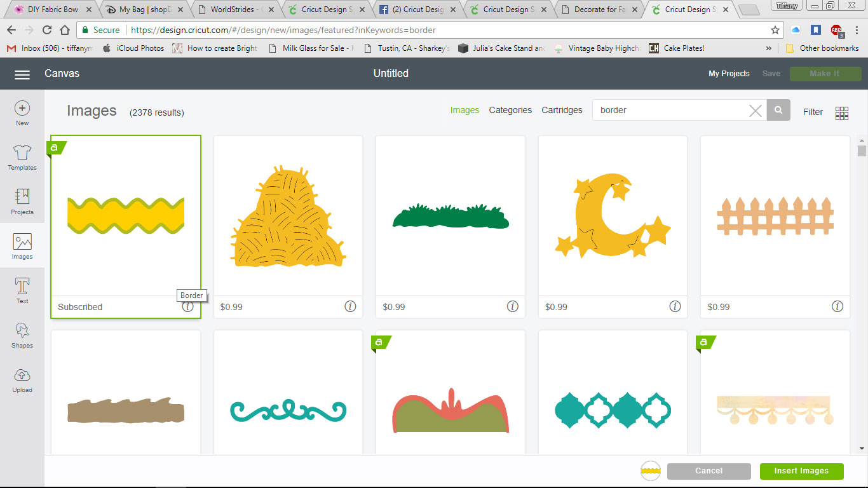Viewport: 868px width, 488px height.
Task: Switch to the Images filter tab
Action: 465,110
